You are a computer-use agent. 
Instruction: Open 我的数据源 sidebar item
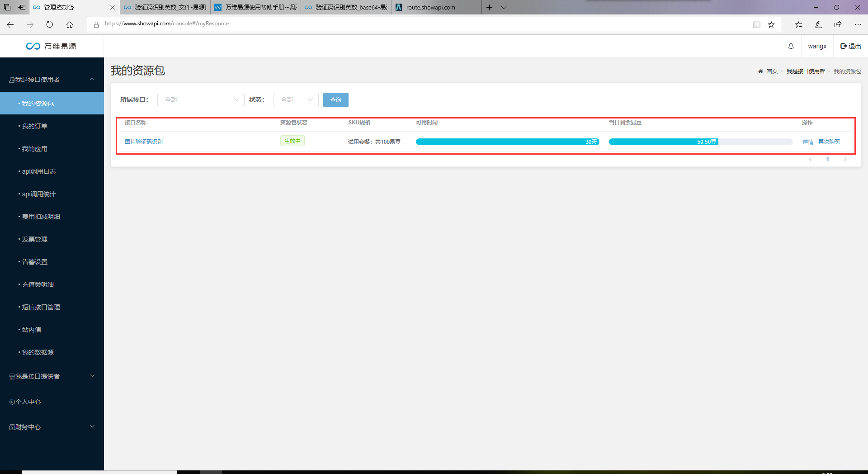[52, 352]
